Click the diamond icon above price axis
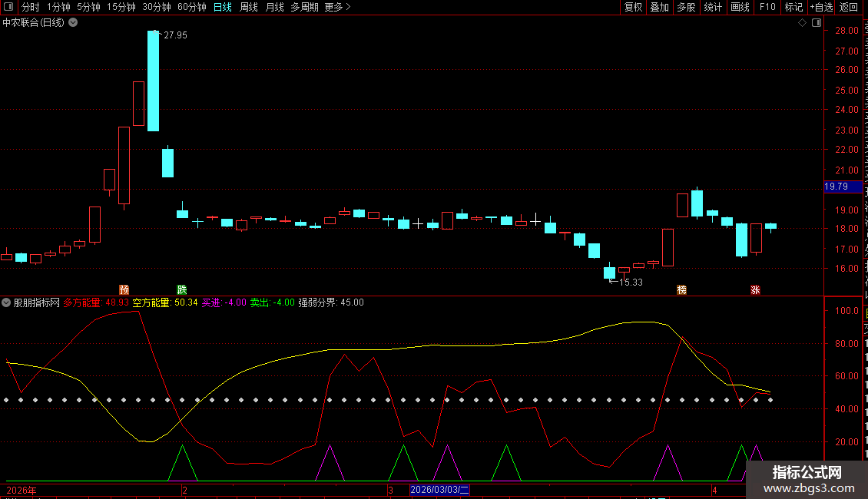Screen dimensions: 868x499 (802, 23)
